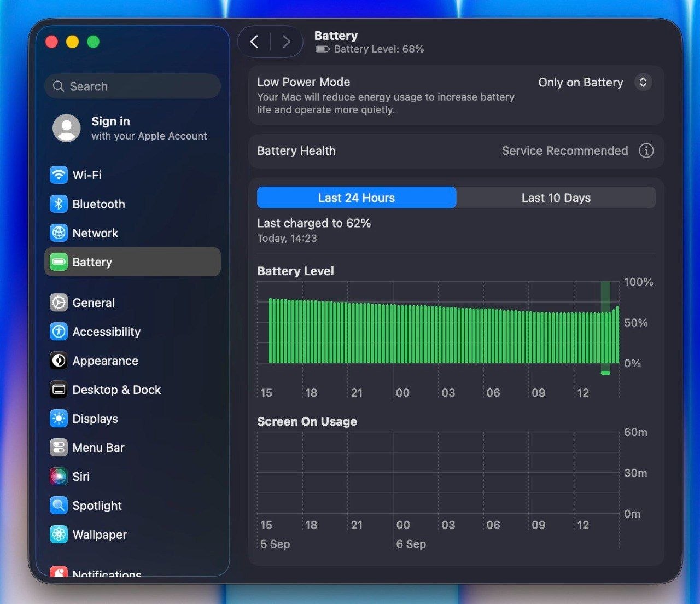Click the Wi-Fi icon in sidebar
Screen dimensions: 700x604
click(59, 175)
